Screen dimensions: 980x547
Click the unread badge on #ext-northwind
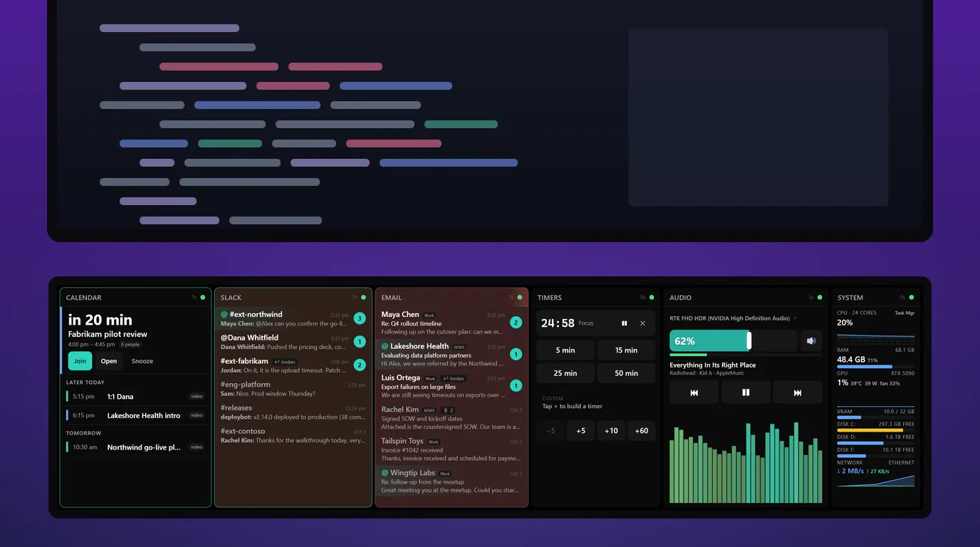(360, 318)
